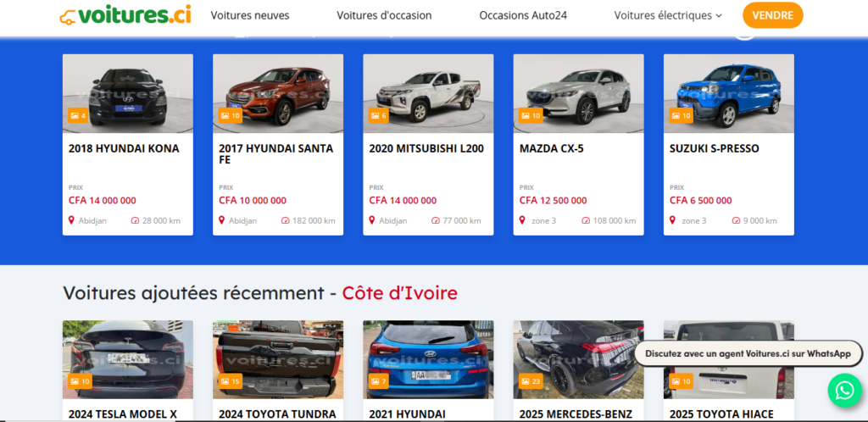868x422 pixels.
Task: Click the green WhatsApp chat icon
Action: tap(843, 390)
